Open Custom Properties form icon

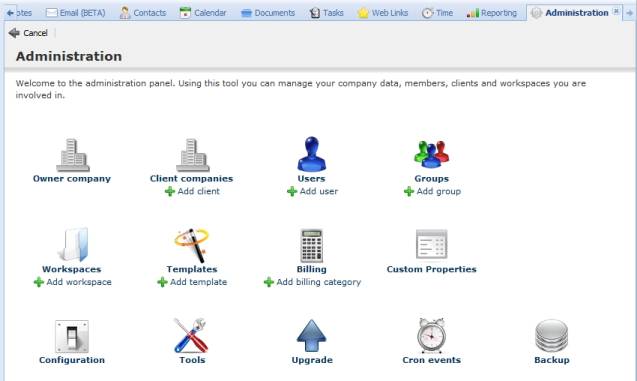431,244
